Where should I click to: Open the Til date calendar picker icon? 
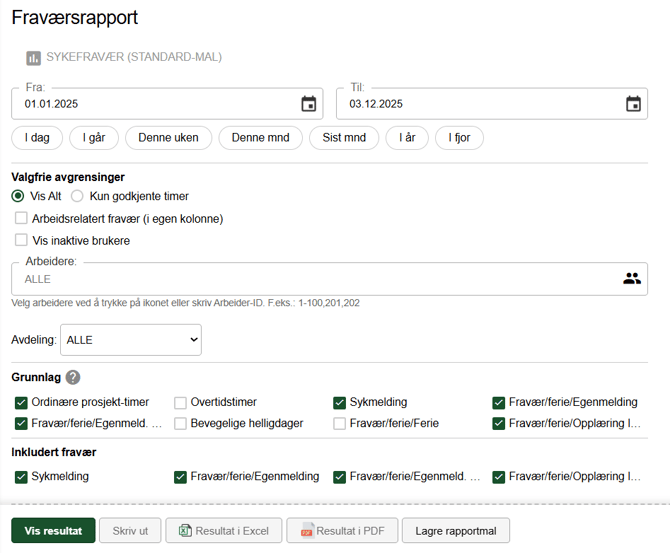pos(633,104)
